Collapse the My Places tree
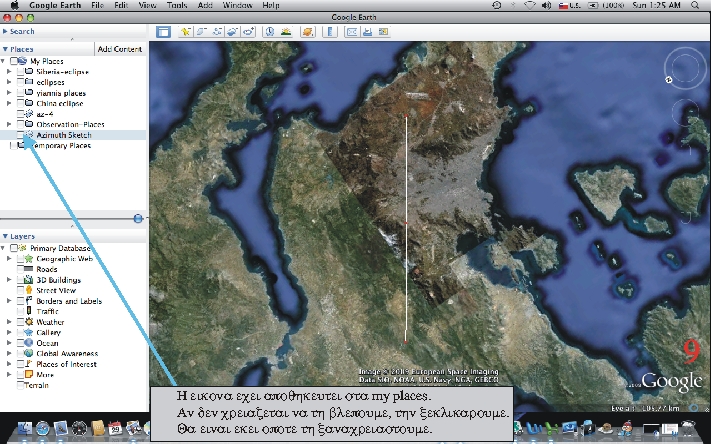This screenshot has width=711, height=444. [x=3, y=61]
